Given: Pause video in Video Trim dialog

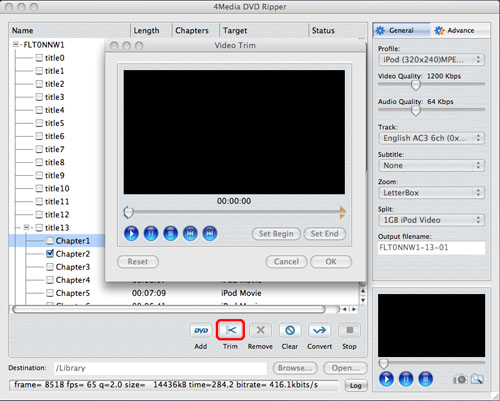Looking at the screenshot, I should coord(151,233).
